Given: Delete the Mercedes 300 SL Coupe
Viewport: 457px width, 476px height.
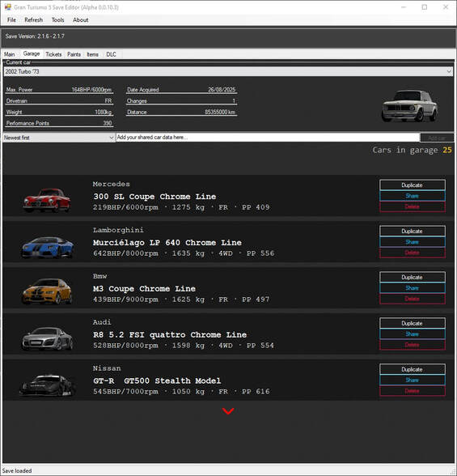Looking at the screenshot, I should 413,206.
